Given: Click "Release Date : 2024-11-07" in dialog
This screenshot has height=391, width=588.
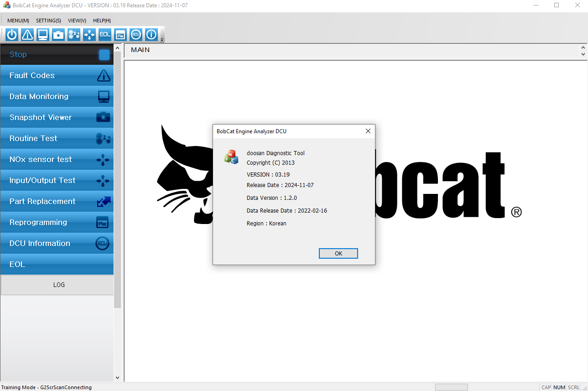Looking at the screenshot, I should [280, 185].
